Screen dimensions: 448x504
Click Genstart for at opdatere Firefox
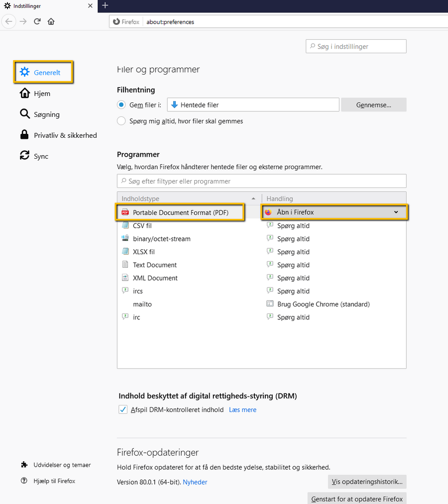(357, 499)
